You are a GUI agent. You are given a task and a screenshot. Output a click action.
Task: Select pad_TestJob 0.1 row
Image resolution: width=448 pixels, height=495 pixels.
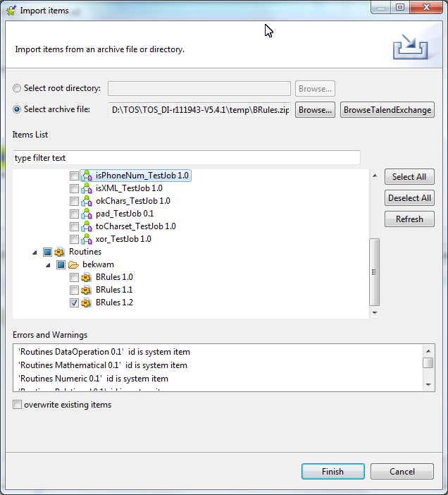[125, 214]
